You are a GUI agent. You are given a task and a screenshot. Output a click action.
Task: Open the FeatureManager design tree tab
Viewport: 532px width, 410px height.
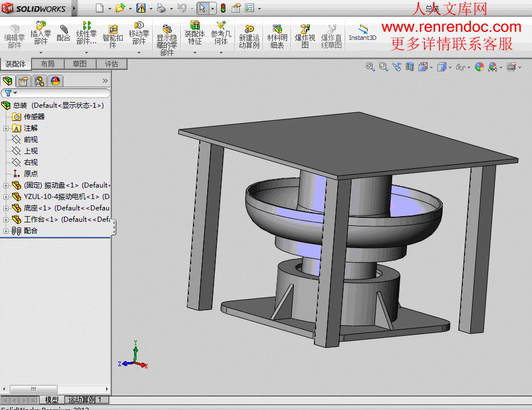(7, 81)
